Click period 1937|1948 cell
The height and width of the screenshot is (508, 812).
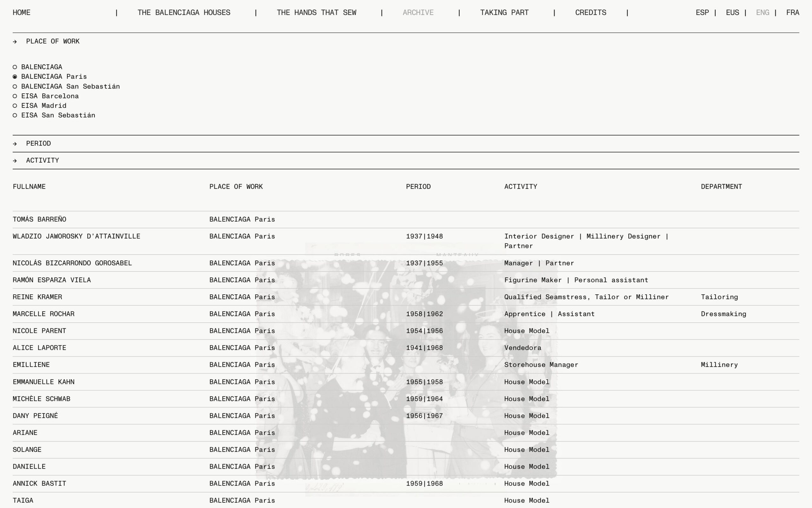(424, 237)
